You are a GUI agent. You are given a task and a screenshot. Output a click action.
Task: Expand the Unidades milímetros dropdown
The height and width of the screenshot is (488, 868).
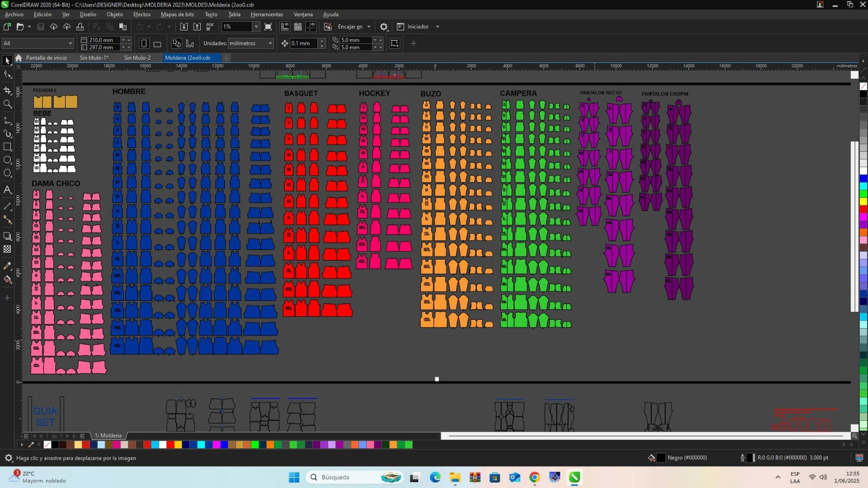coord(270,43)
